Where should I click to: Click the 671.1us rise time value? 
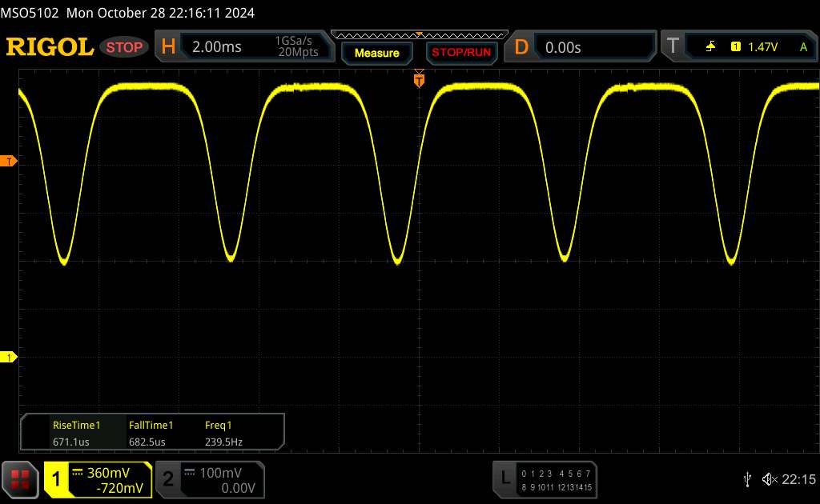pyautogui.click(x=71, y=442)
